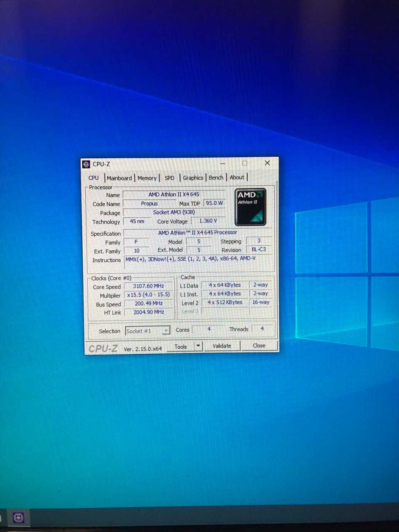Viewport: 399px width, 532px height.
Task: Click the Name field AMD Athlon II X4 645
Action: (174, 195)
